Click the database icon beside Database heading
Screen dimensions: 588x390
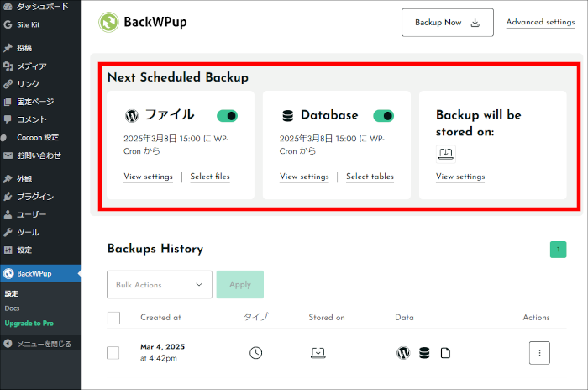[x=287, y=116]
